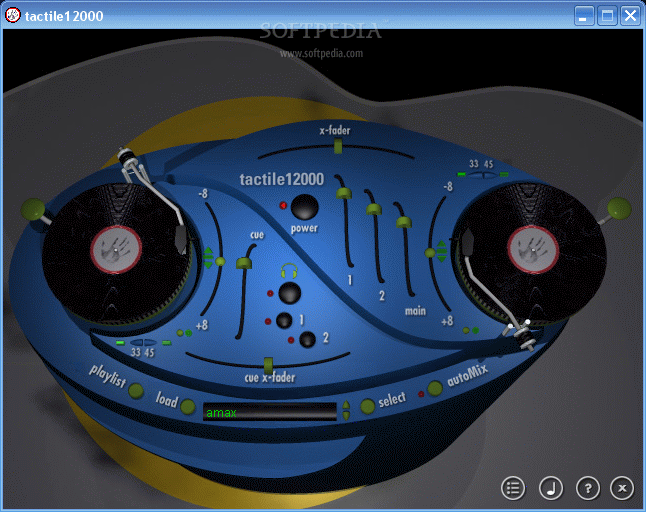Toggle cue button 1
646x512 pixels.
pos(284,320)
